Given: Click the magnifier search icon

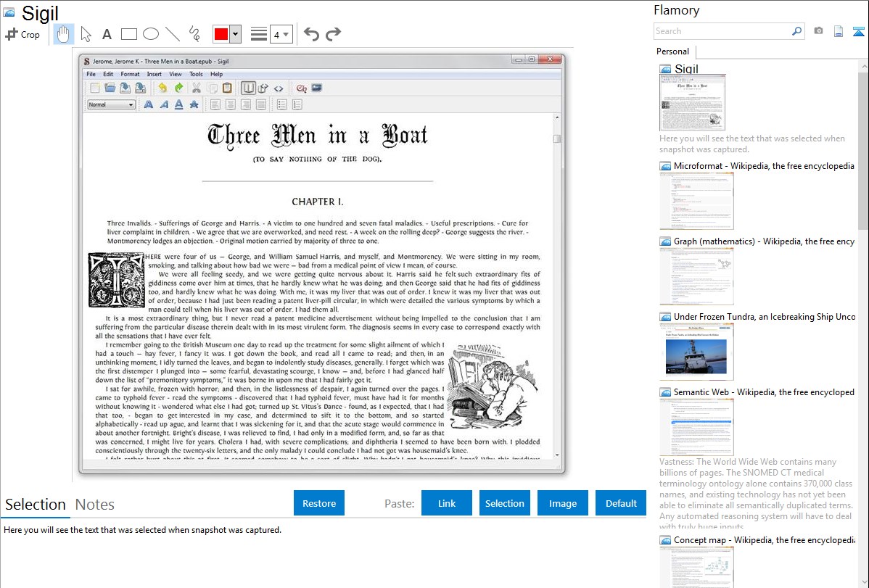Looking at the screenshot, I should click(x=797, y=31).
